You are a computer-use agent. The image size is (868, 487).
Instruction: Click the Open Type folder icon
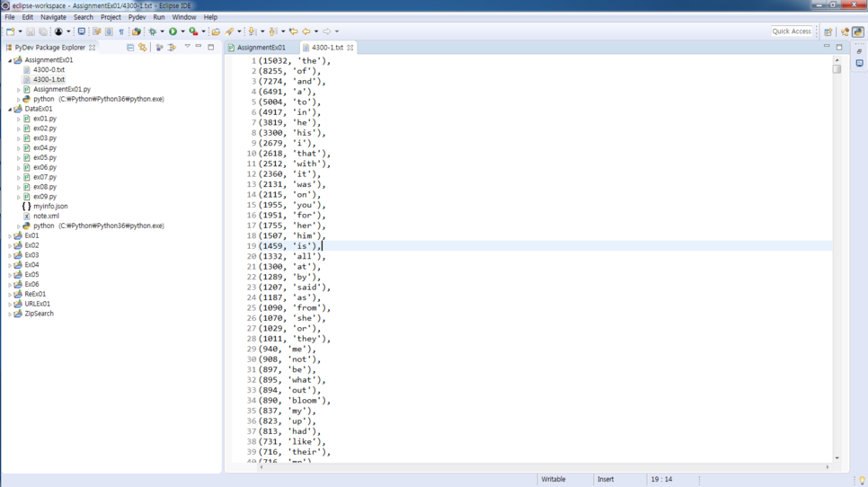point(216,31)
